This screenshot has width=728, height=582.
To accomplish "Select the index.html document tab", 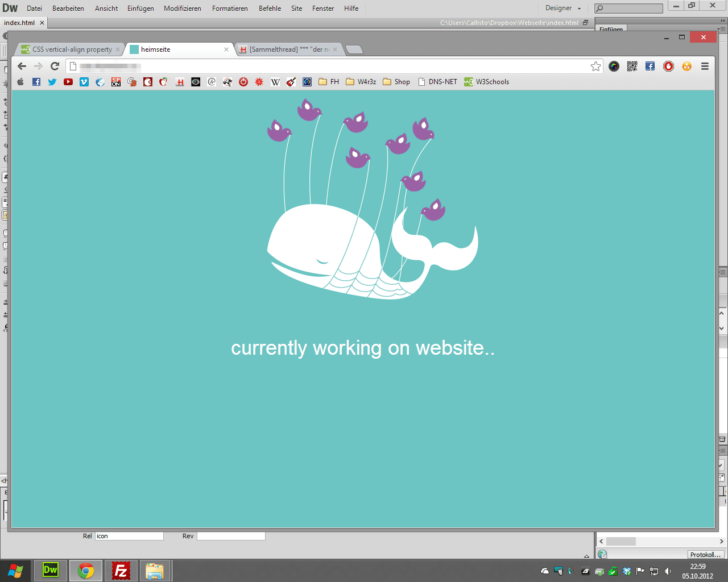I will 19,23.
